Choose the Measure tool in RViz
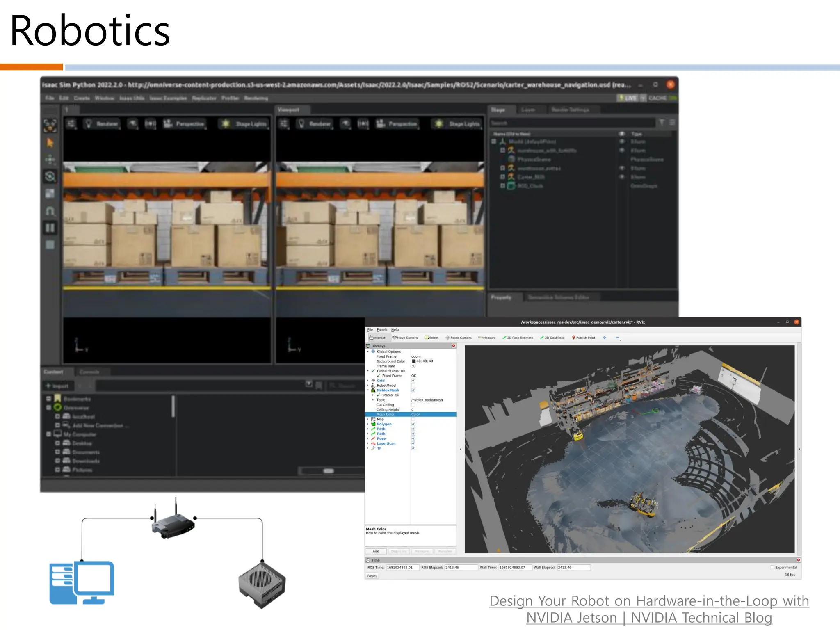Screen dimensions: 840x630 (487, 338)
